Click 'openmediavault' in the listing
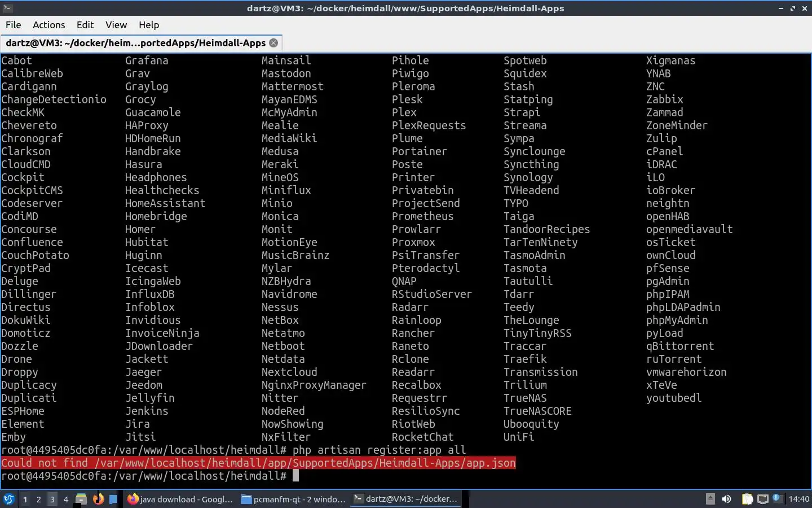Image resolution: width=812 pixels, height=508 pixels. coord(690,229)
